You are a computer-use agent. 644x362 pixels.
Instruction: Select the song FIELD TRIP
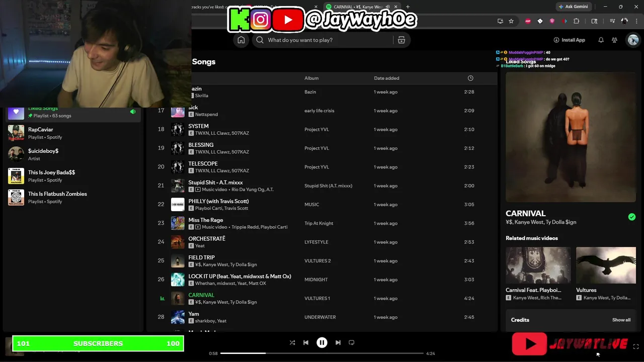(201, 257)
